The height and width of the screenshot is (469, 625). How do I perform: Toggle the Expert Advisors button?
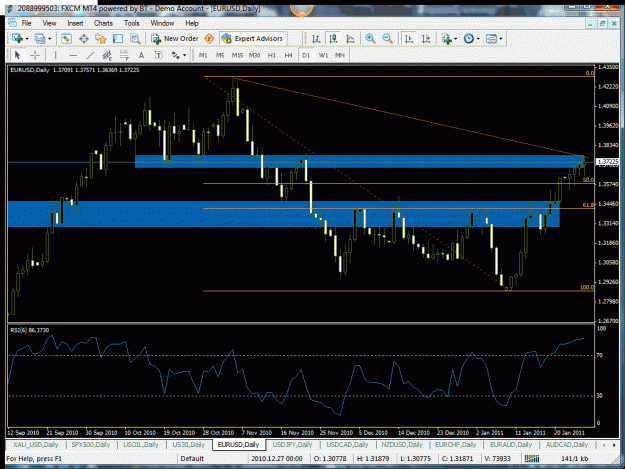pos(253,39)
